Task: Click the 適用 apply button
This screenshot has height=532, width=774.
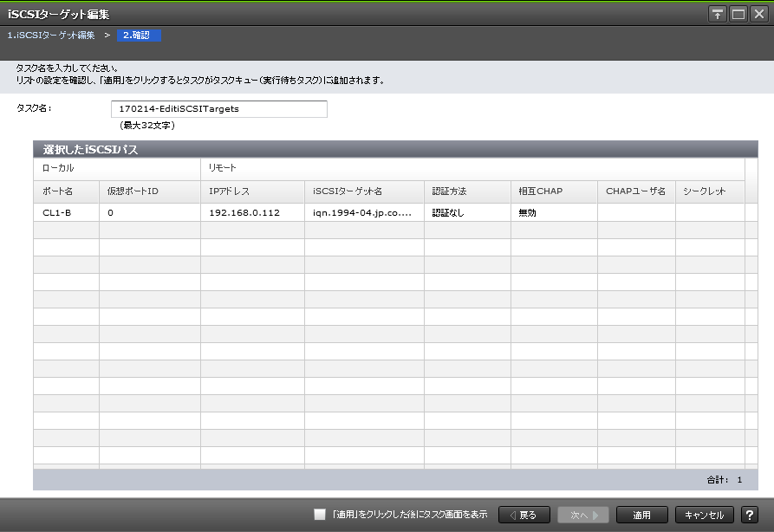Action: (x=641, y=515)
